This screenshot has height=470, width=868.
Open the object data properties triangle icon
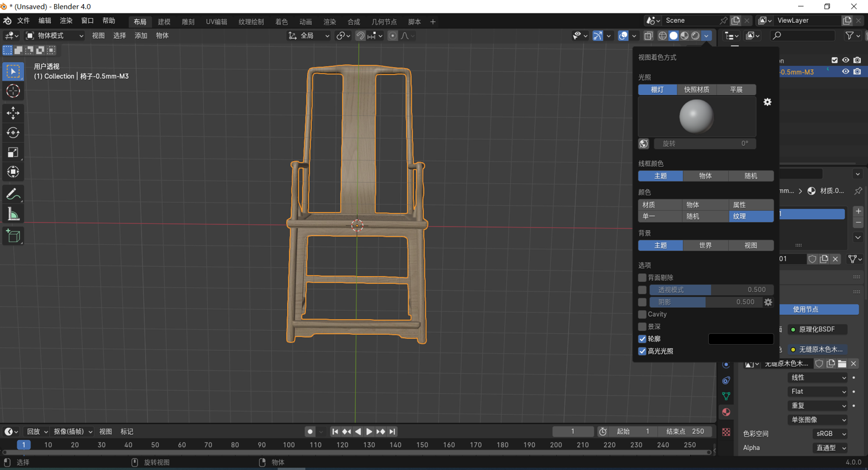(726, 396)
